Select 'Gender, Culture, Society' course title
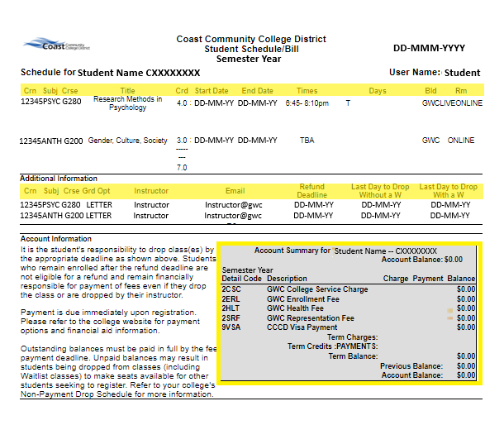 click(x=127, y=141)
